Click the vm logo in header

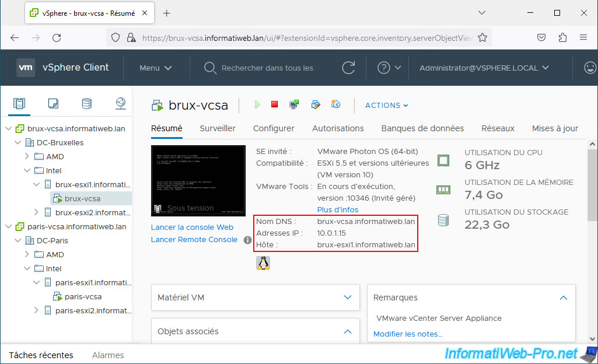click(x=26, y=68)
